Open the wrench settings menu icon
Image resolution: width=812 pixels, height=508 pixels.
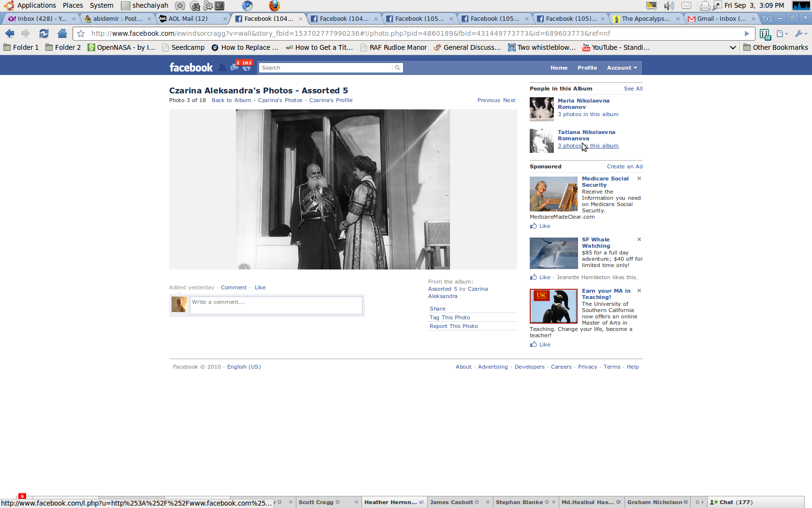(x=799, y=33)
